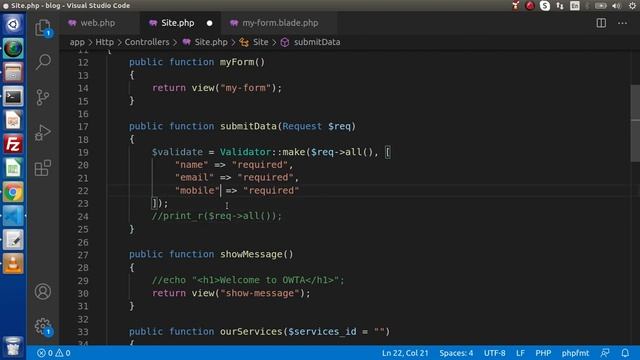
Task: Switch to the my-form.blade.php tab
Action: coord(280,23)
